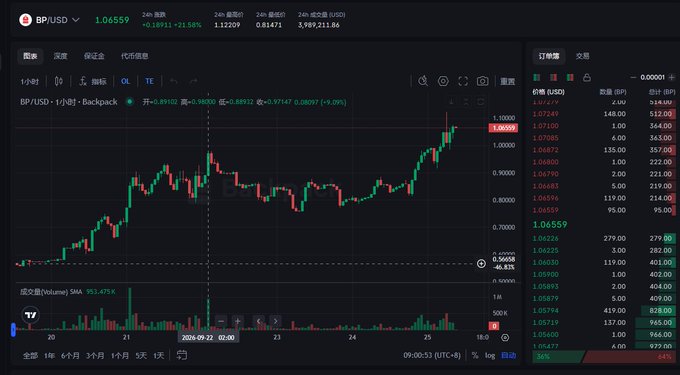Toggle 自动 auto scale button
This screenshot has height=375, width=680.
(x=509, y=355)
